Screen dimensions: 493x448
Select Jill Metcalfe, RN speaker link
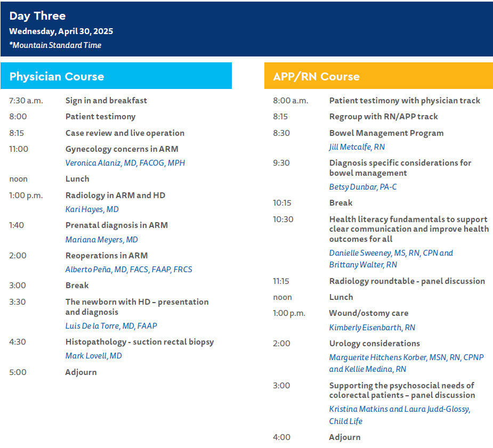[357, 147]
